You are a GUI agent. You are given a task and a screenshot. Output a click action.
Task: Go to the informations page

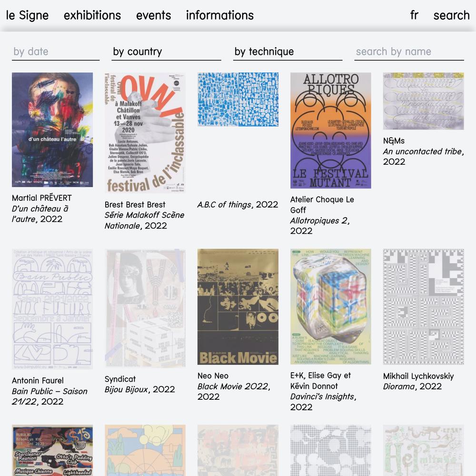click(220, 15)
